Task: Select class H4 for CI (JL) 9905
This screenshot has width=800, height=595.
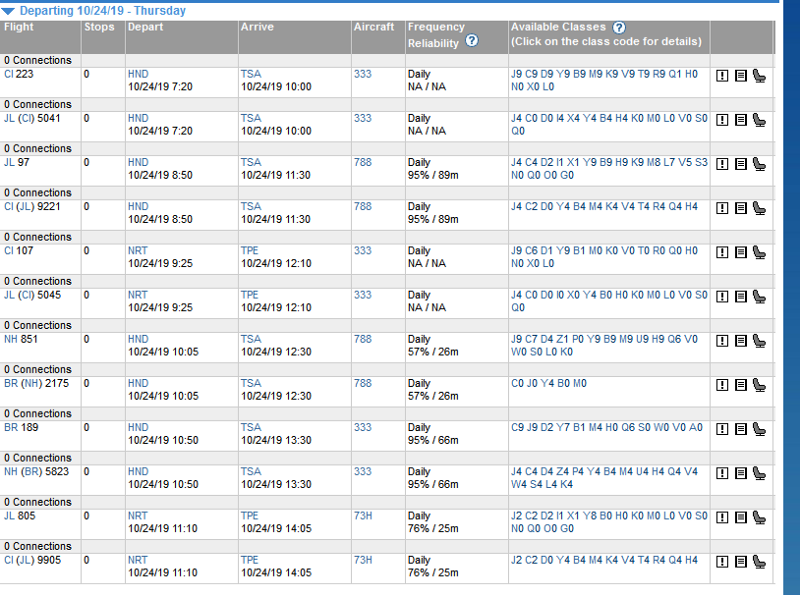Action: click(691, 560)
